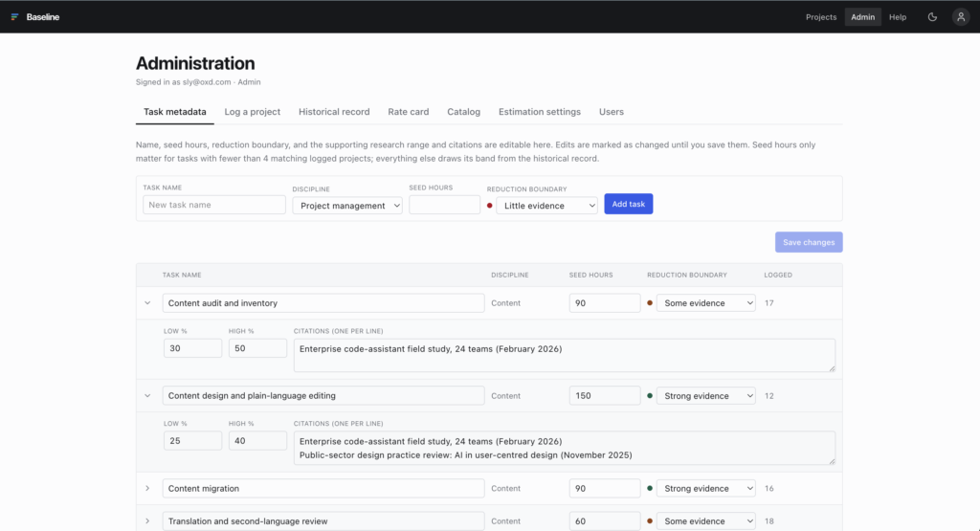This screenshot has width=980, height=531.
Task: Click High % field showing 40
Action: [257, 440]
